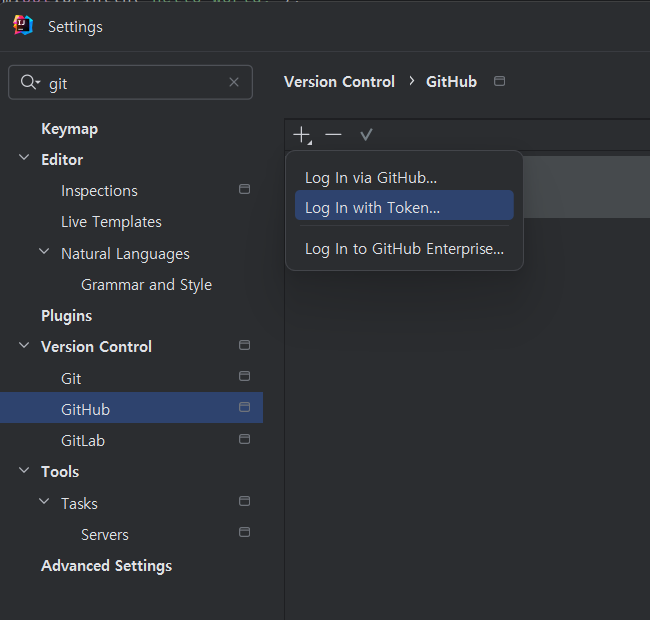Click the GitHub breadcrumb text

tap(451, 82)
